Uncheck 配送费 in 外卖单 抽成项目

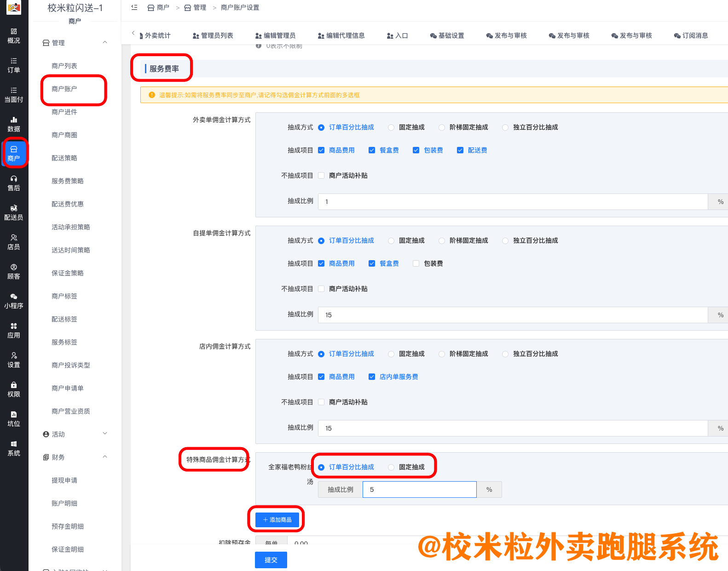click(x=460, y=150)
